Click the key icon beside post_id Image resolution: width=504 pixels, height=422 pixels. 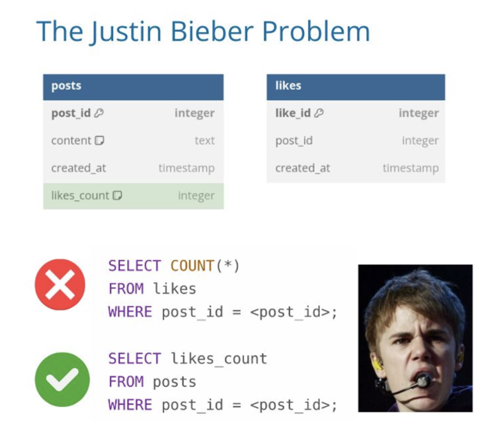[x=99, y=113]
